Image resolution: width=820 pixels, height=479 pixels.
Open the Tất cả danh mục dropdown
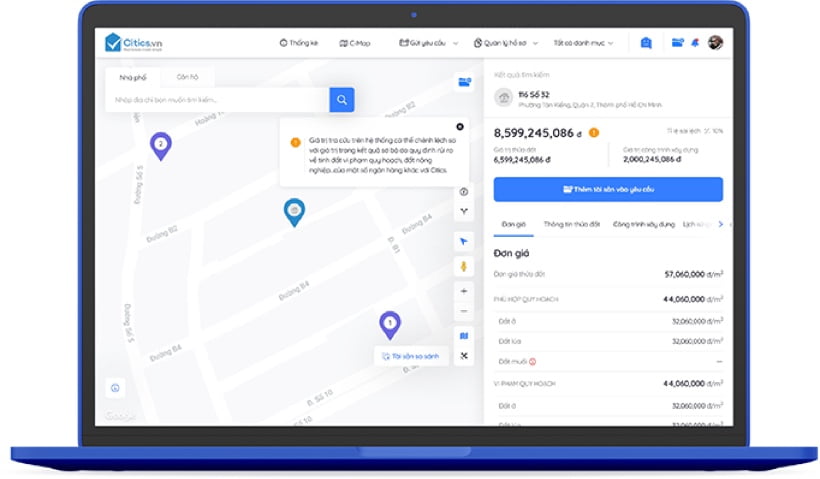pyautogui.click(x=582, y=43)
